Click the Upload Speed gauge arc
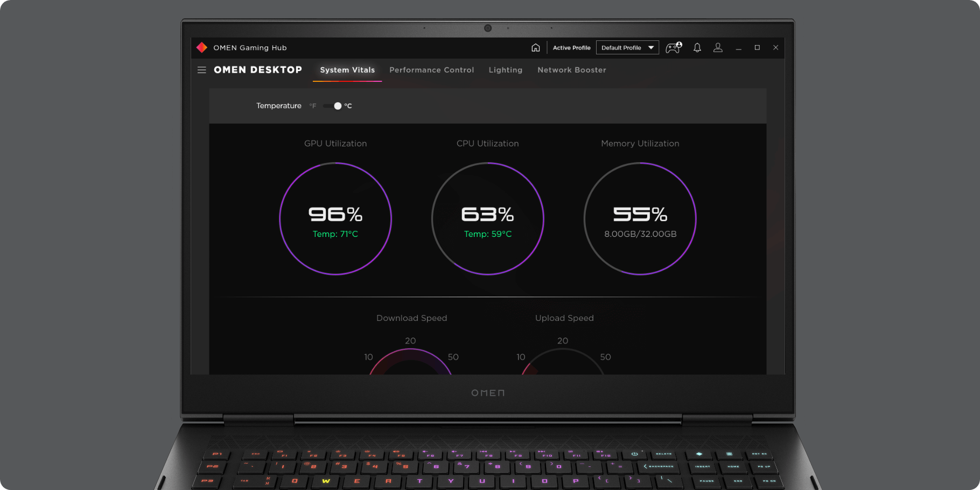980x490 pixels. click(x=563, y=361)
